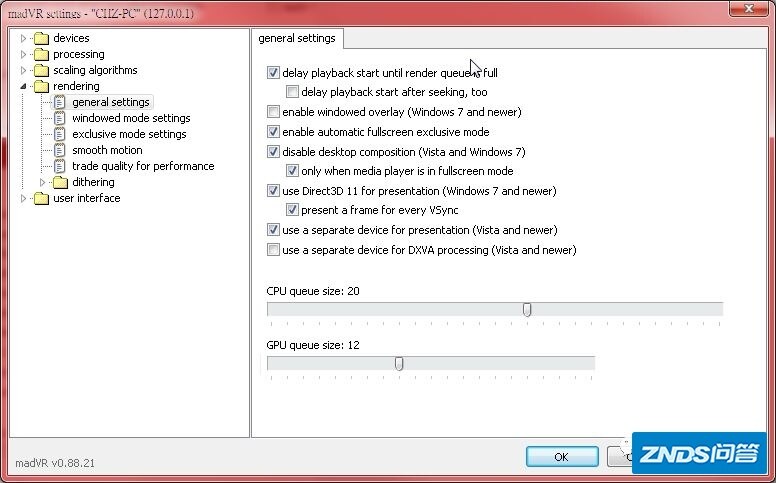Open the devices folder icon
Screen dimensions: 776x483
[42, 38]
